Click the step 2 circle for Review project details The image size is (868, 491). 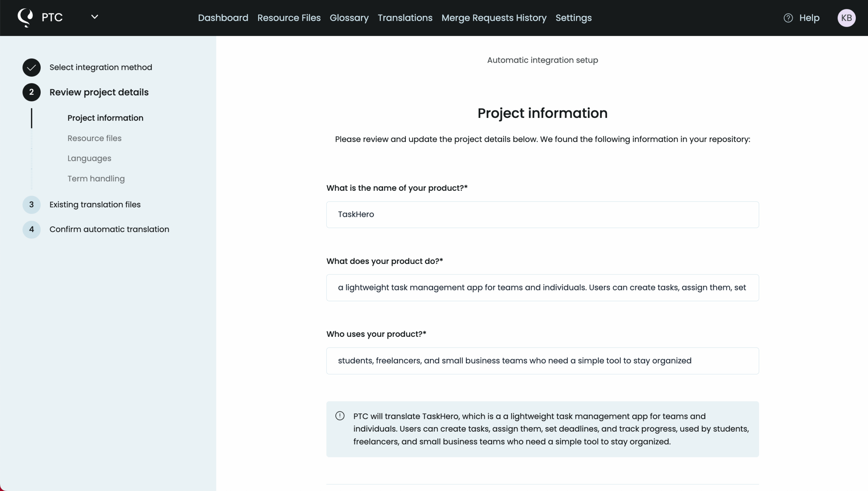click(x=31, y=92)
